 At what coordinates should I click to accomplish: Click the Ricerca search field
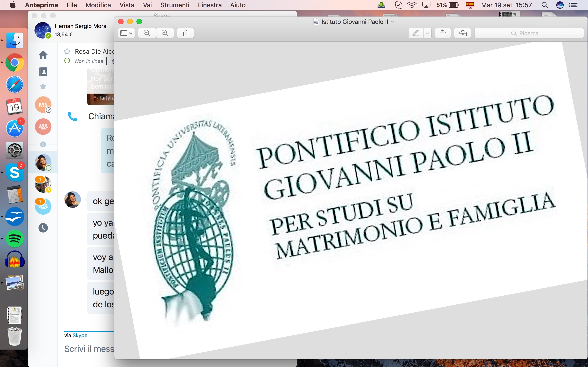[529, 33]
